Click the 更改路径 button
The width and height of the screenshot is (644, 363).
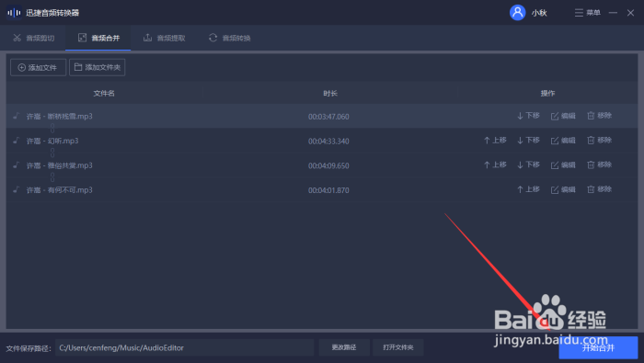[x=344, y=347]
